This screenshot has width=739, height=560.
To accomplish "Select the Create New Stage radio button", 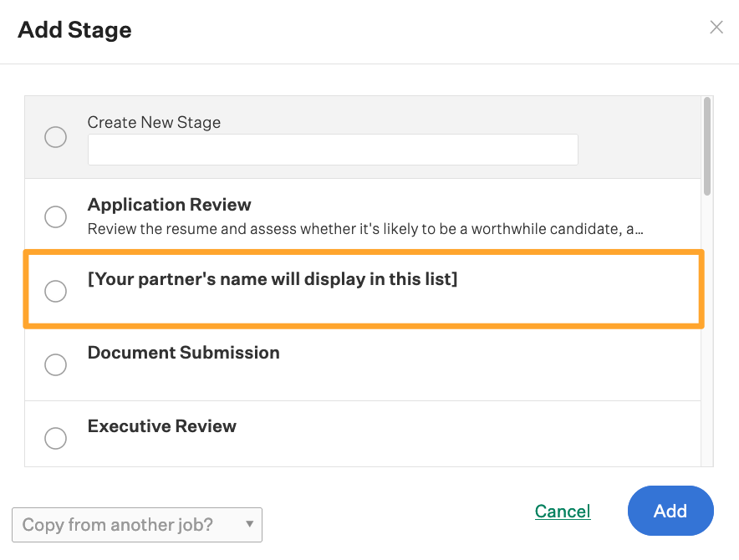I will point(55,136).
